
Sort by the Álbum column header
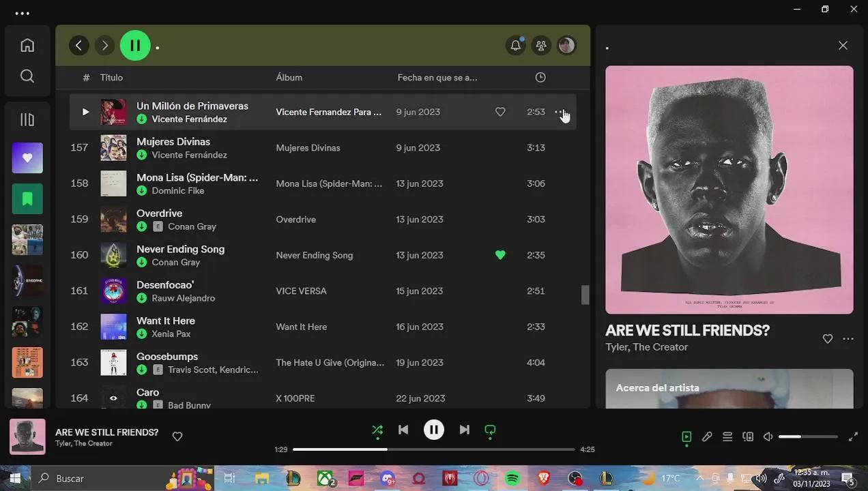(289, 78)
